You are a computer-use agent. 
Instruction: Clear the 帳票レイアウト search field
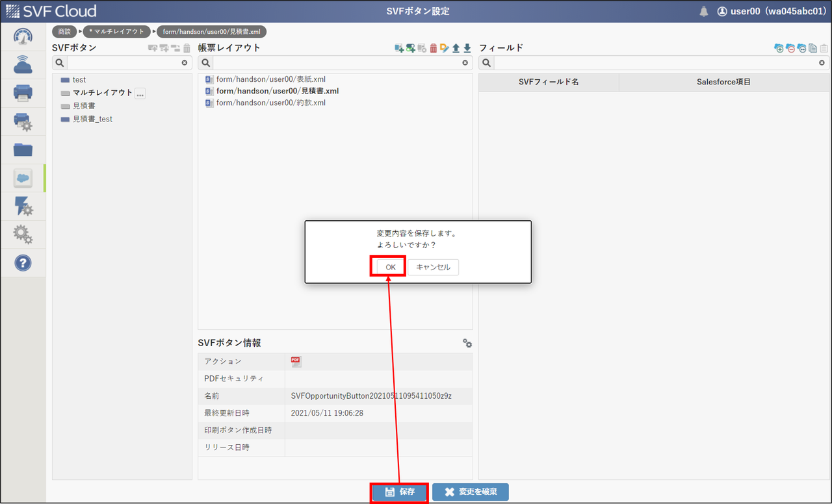465,63
